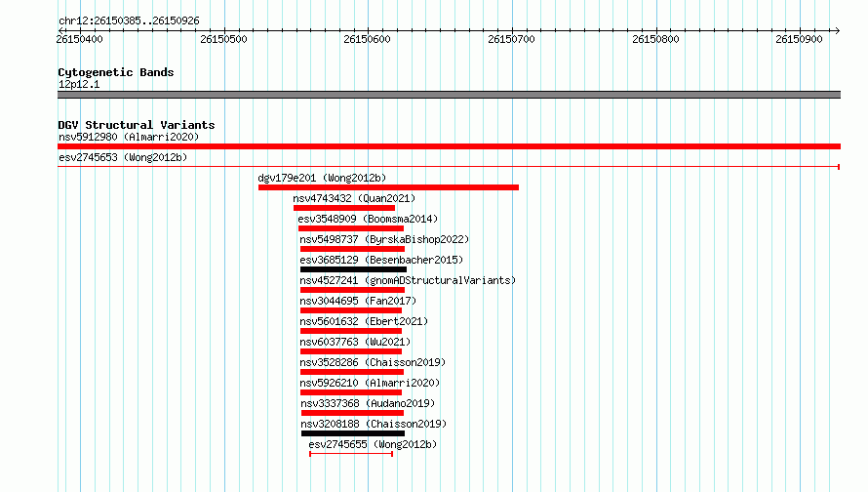Viewport: 868px width, 492px height.
Task: Click the 26150600 ruler position label
Action: tap(367, 39)
